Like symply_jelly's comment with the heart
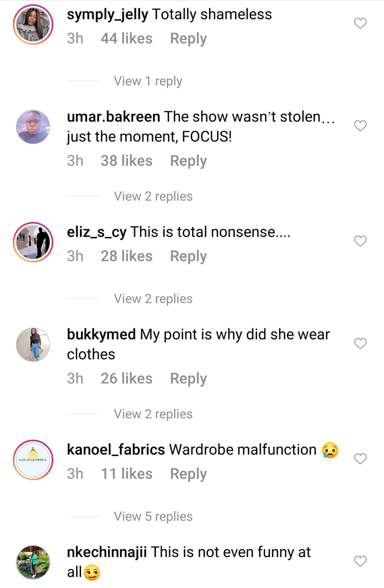The width and height of the screenshot is (384, 588). (x=361, y=23)
